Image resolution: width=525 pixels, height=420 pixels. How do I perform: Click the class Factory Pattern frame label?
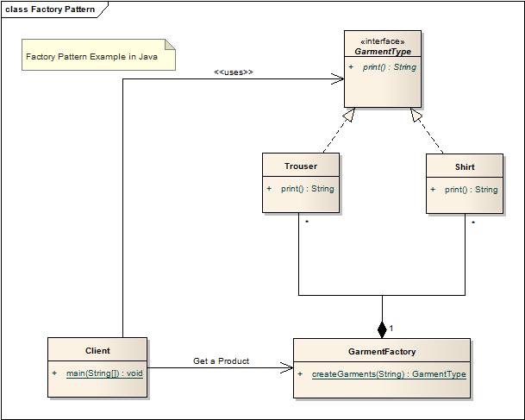50,9
